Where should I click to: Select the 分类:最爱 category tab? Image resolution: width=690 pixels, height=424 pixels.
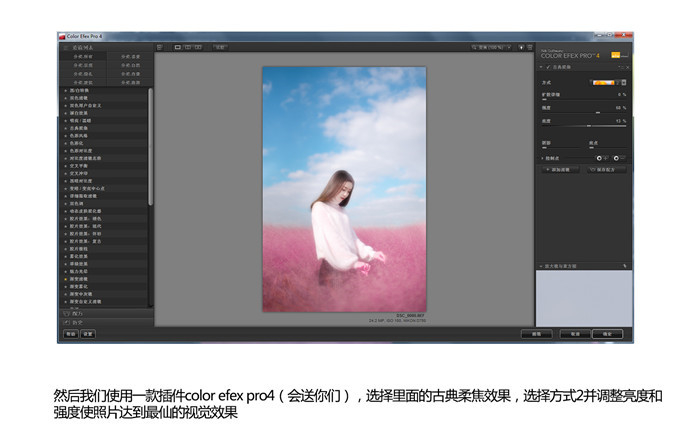pos(130,57)
